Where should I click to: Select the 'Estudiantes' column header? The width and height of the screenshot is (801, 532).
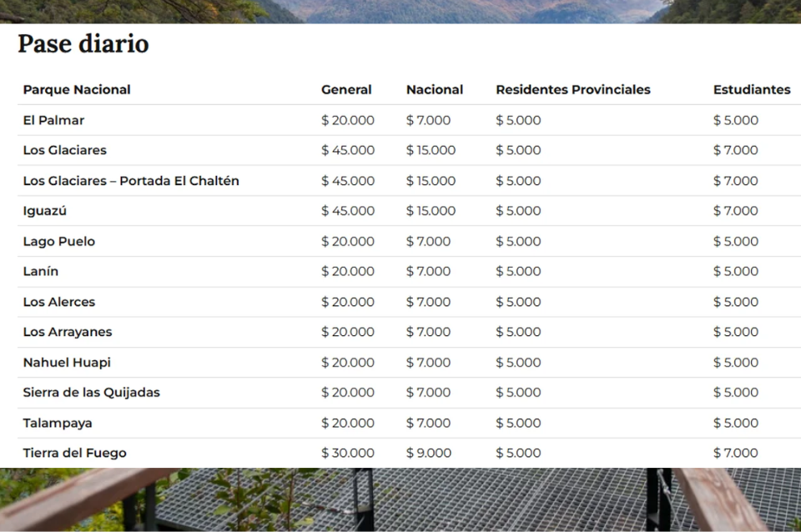(x=751, y=90)
